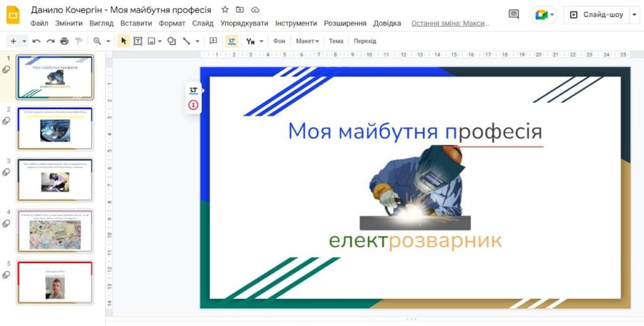Image resolution: width=644 pixels, height=326 pixels.
Task: Expand the insert image dropdown arrow
Action: 160,41
